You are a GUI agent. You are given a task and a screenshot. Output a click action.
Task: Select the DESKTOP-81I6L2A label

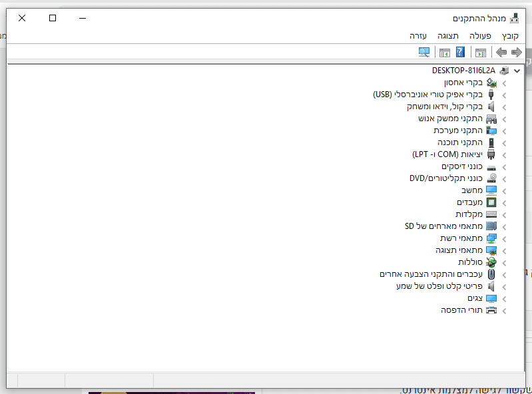(463, 71)
